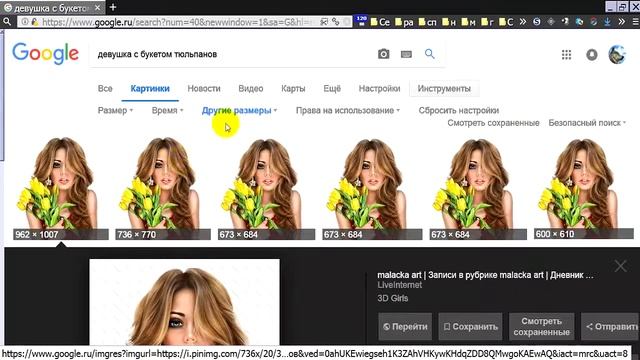The image size is (640, 360).
Task: Click the '3D Girls' text
Action: (393, 298)
